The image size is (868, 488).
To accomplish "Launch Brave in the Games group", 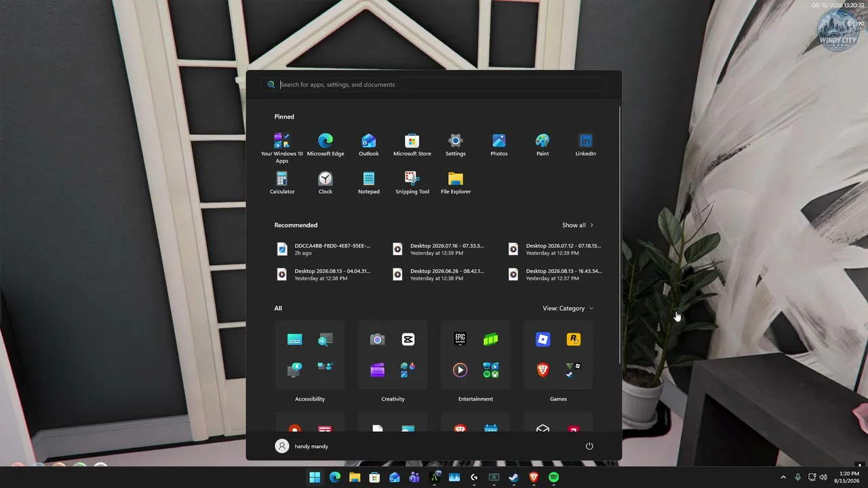I will [x=543, y=370].
